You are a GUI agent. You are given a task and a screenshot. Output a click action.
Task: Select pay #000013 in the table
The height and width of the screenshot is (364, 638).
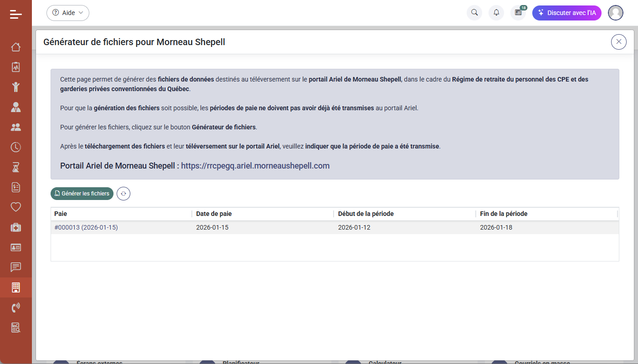[x=87, y=227]
